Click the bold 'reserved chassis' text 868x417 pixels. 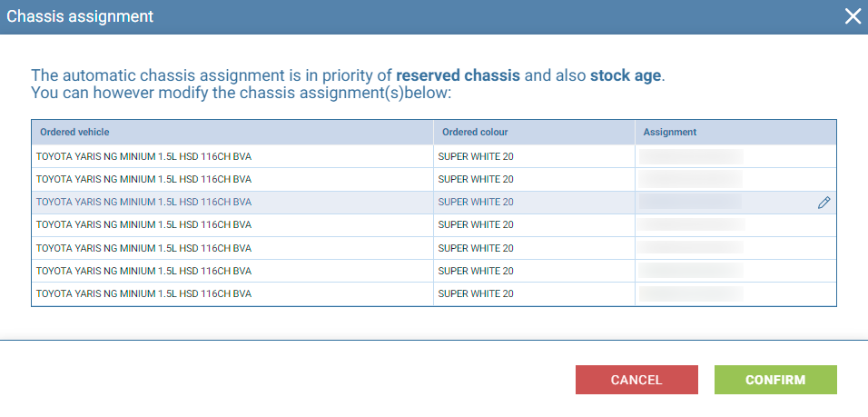(459, 75)
